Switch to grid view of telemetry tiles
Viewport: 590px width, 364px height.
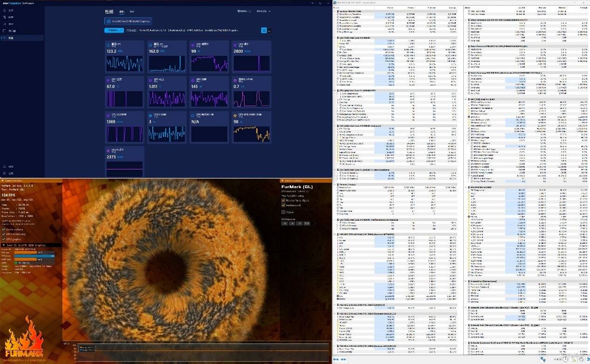pos(264,30)
